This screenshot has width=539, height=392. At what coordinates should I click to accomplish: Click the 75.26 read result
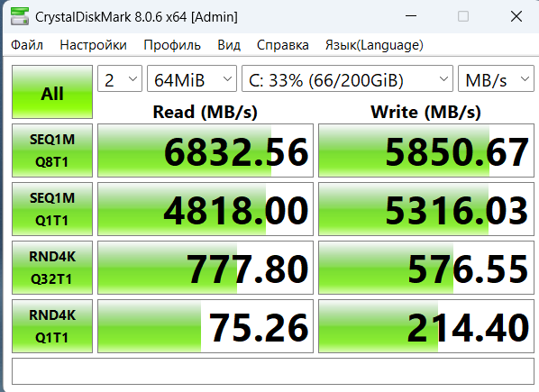206,326
